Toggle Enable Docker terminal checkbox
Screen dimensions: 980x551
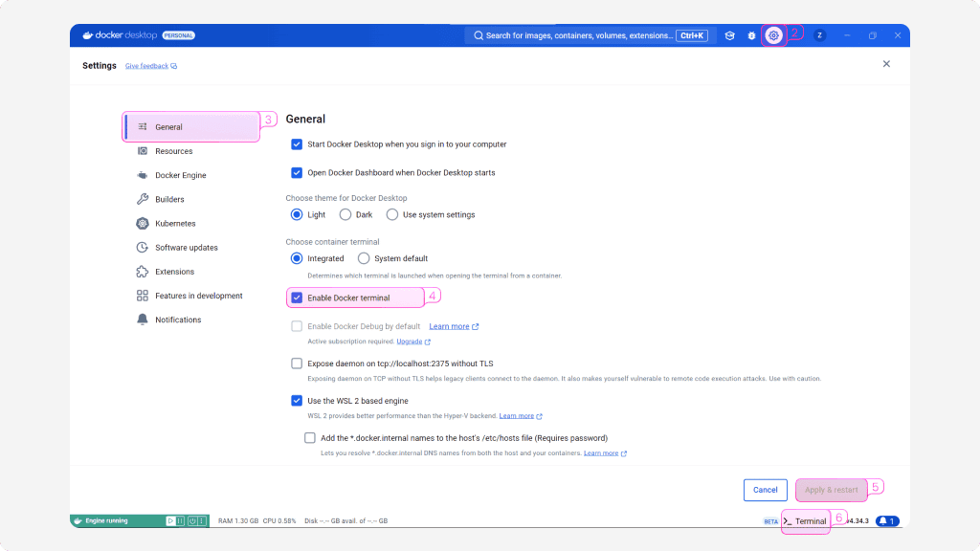pos(297,298)
